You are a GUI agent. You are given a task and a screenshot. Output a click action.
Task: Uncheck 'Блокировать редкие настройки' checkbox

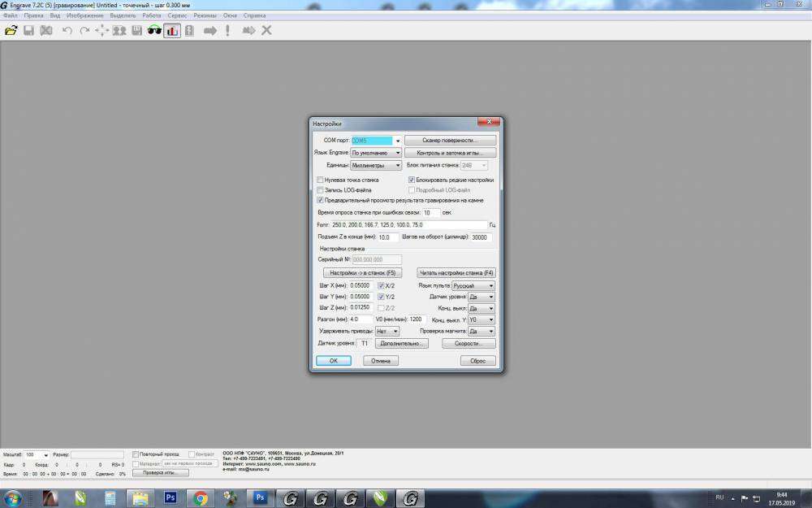click(x=412, y=180)
